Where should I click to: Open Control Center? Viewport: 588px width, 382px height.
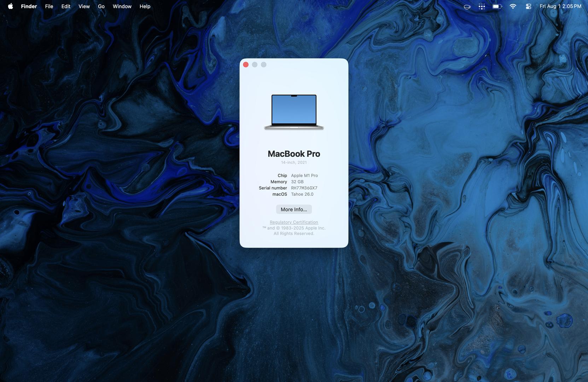click(x=529, y=6)
